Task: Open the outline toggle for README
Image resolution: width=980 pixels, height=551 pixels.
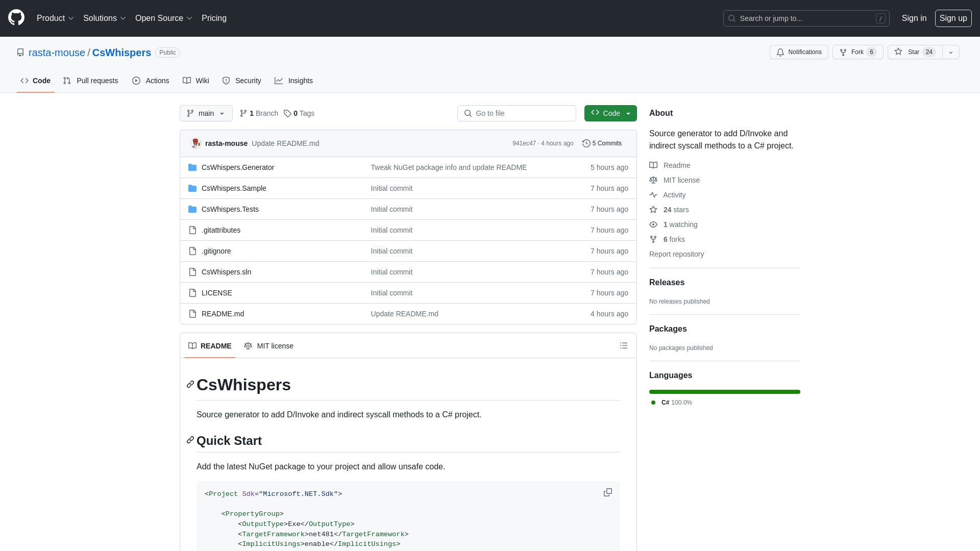Action: [x=624, y=345]
